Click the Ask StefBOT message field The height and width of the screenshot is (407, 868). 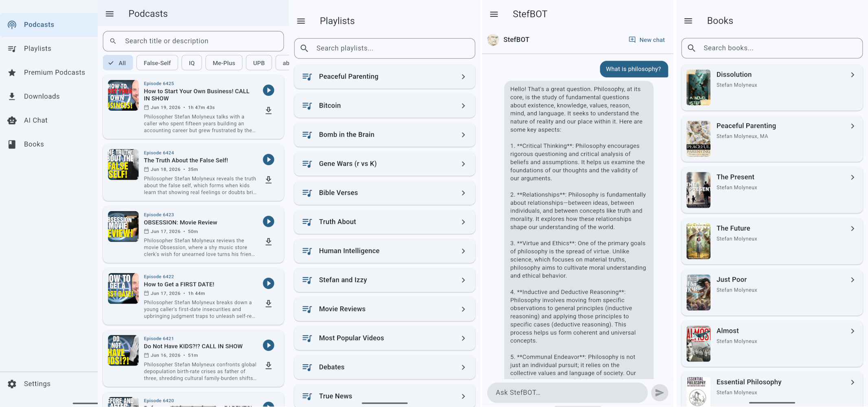point(567,393)
